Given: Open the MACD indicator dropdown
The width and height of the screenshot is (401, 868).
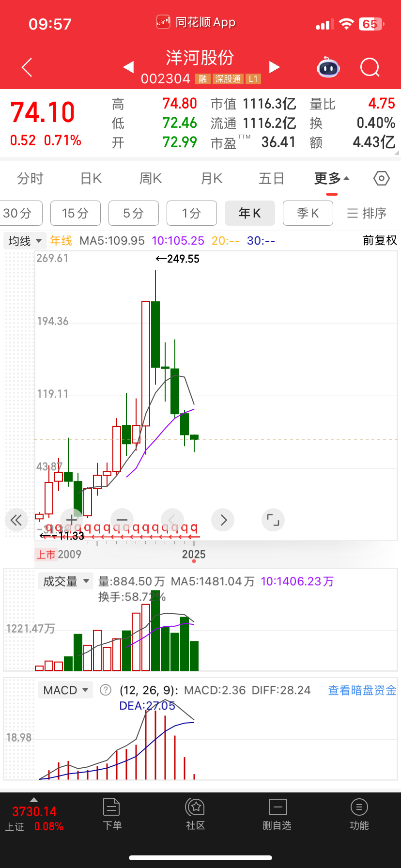Looking at the screenshot, I should coord(65,690).
